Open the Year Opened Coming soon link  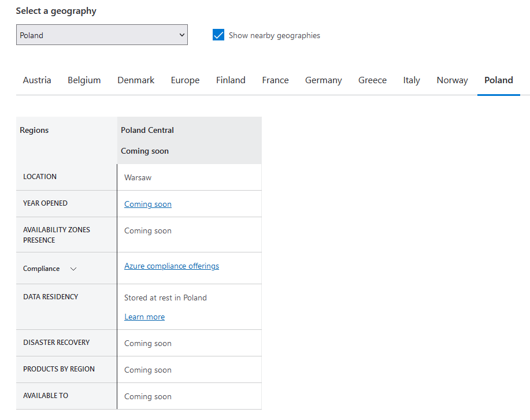click(148, 204)
